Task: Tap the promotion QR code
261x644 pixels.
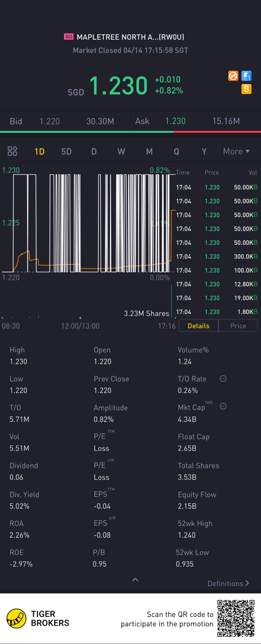Action: point(236,618)
